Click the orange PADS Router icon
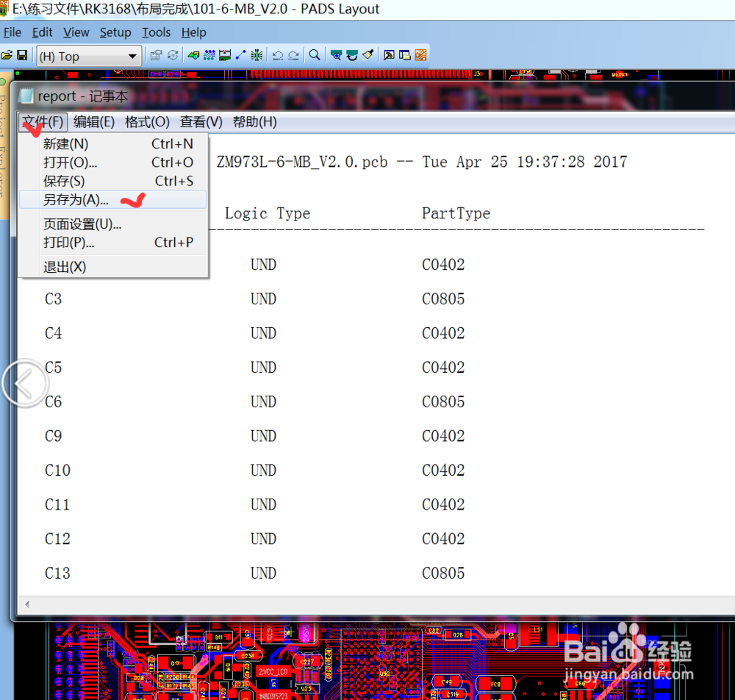This screenshot has height=700, width=735. click(x=420, y=56)
